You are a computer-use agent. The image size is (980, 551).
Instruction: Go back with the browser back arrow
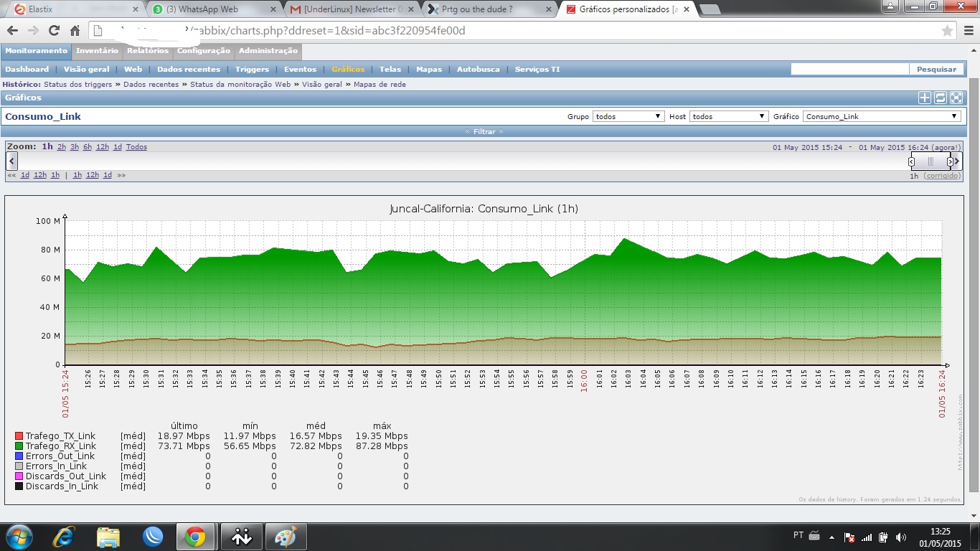12,31
